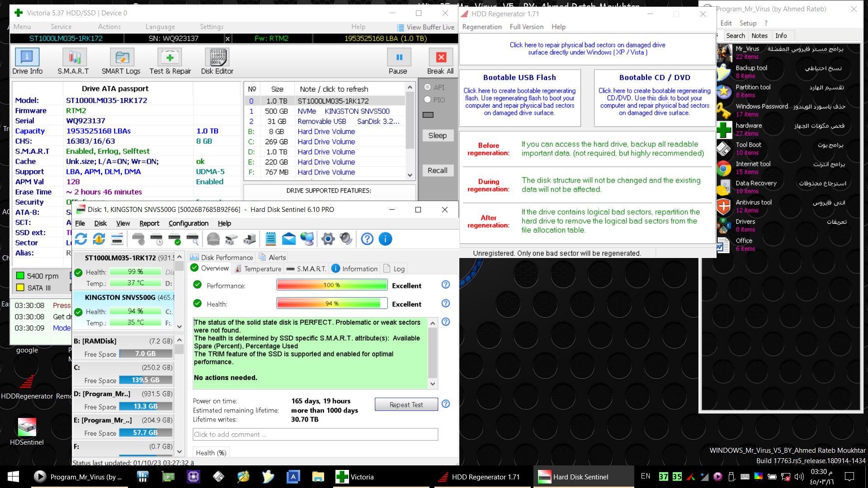Image resolution: width=868 pixels, height=488 pixels.
Task: Click the Bootable USB Flash link
Action: click(x=519, y=97)
